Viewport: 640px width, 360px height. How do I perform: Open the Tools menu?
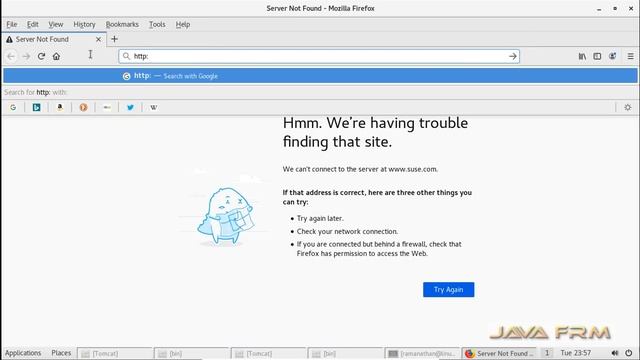click(157, 24)
